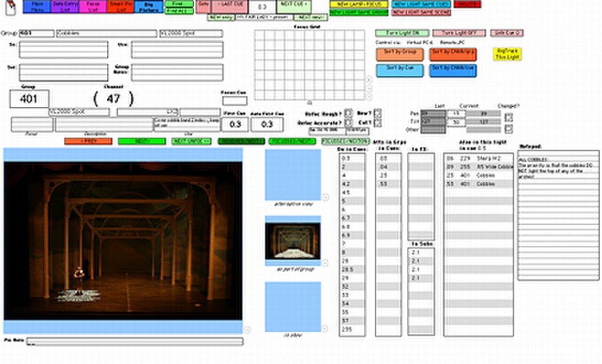Click the Notepad text area

558,215
